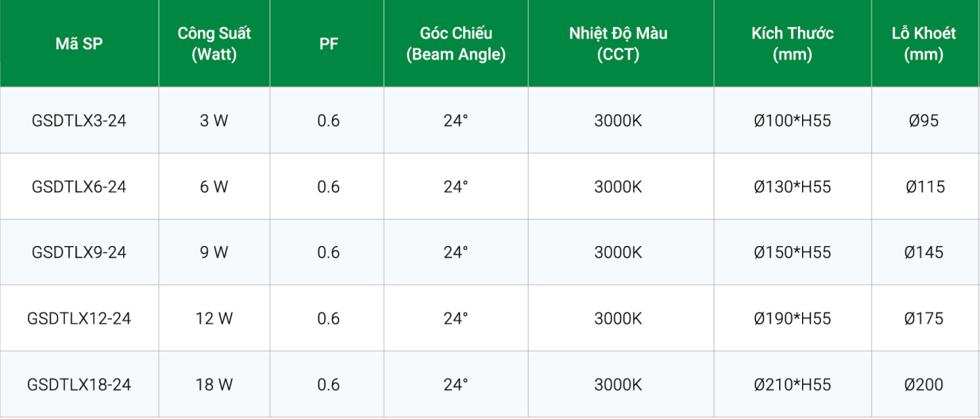Click the Ø210*H55 dimension cell
The width and height of the screenshot is (980, 419).
792,385
